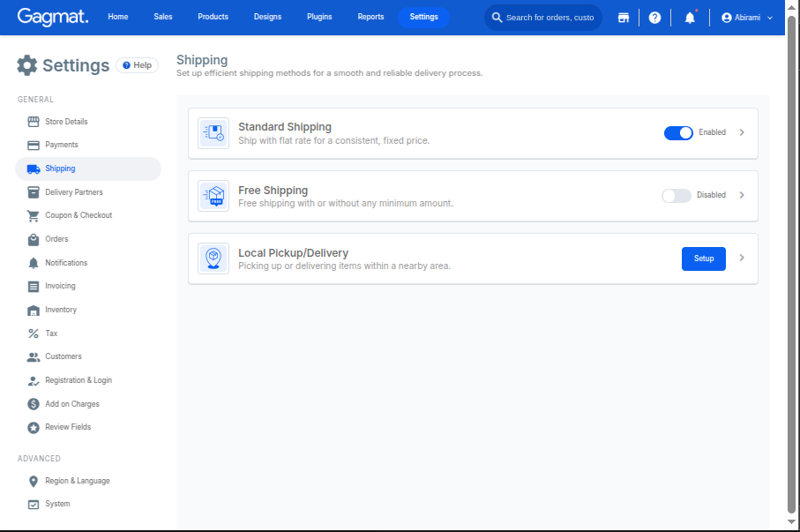Expand Standard Shipping with chevron arrow

pos(742,132)
